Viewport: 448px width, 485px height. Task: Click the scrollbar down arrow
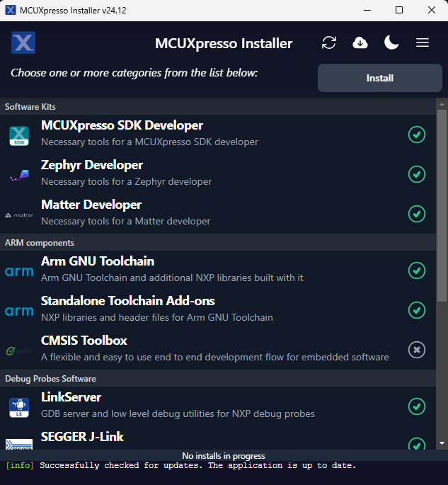[x=442, y=443]
